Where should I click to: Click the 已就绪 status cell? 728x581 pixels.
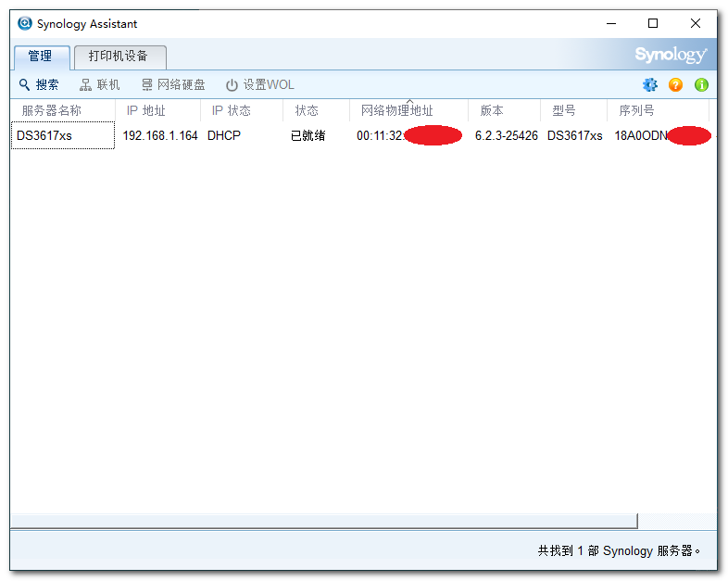308,135
